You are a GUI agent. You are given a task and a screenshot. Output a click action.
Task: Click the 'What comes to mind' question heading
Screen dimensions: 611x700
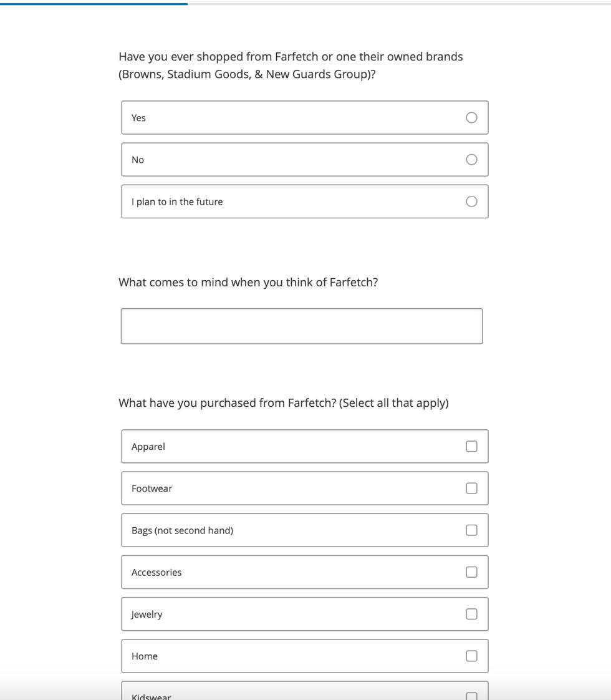click(x=248, y=283)
